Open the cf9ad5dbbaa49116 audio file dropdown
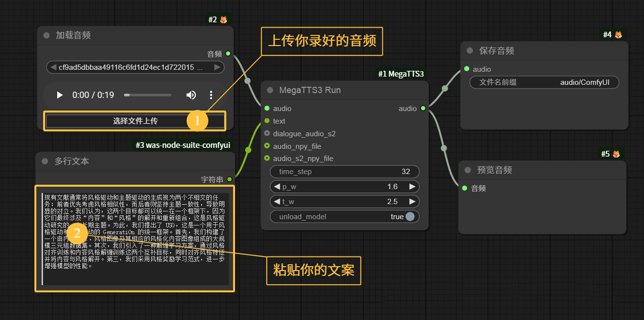The width and height of the screenshot is (644, 320). pos(135,67)
